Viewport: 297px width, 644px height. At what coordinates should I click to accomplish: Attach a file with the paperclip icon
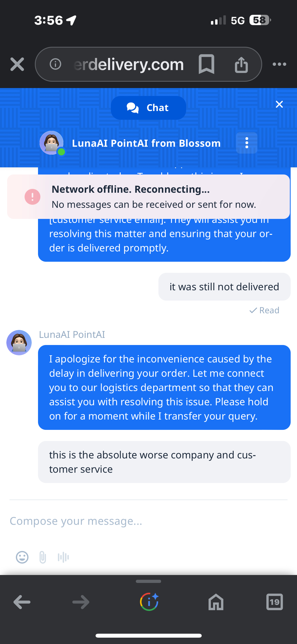tap(43, 557)
